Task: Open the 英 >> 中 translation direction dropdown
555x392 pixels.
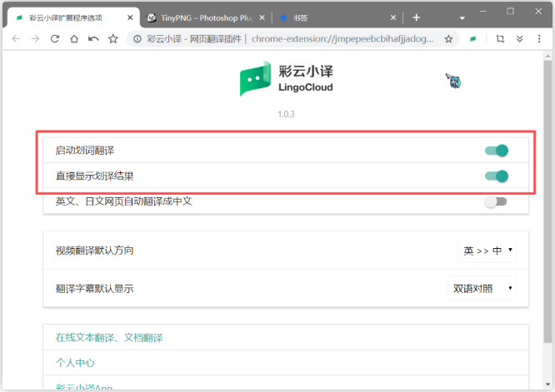Action: pos(487,251)
